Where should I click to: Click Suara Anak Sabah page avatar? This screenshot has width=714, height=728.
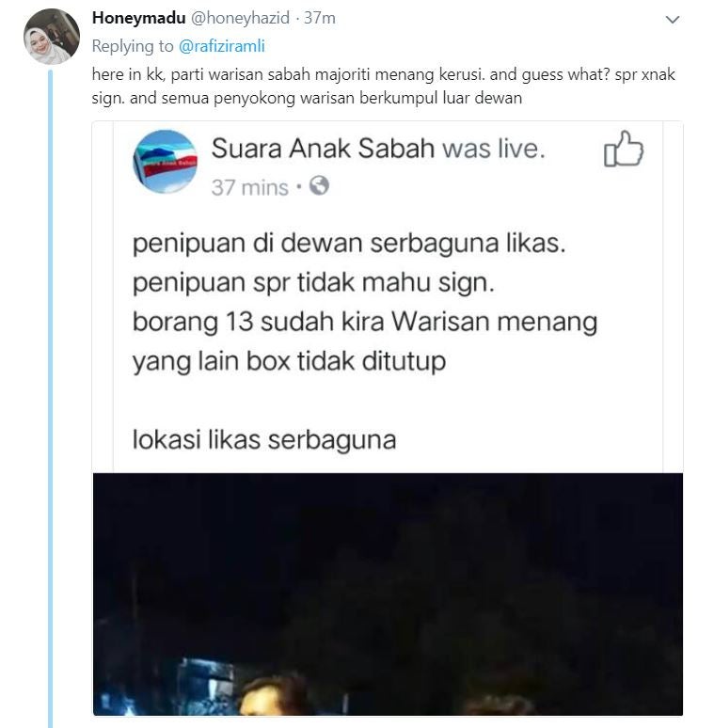click(x=166, y=161)
